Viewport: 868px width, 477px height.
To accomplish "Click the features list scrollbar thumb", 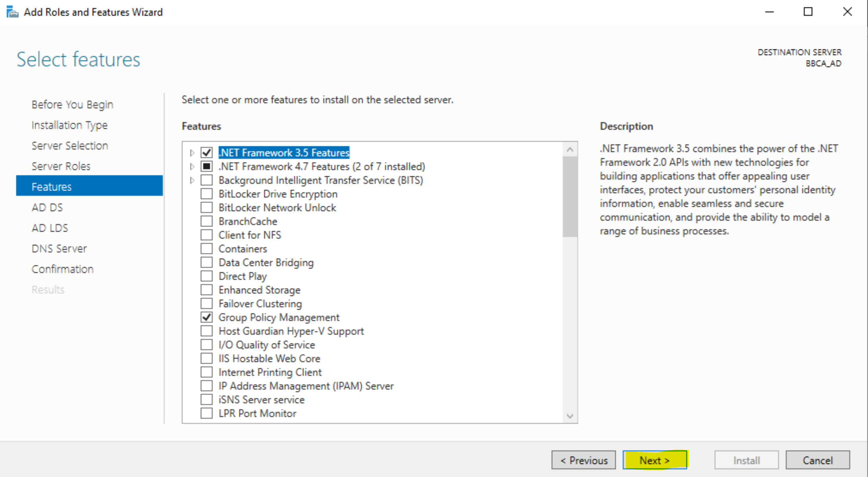I will click(570, 196).
